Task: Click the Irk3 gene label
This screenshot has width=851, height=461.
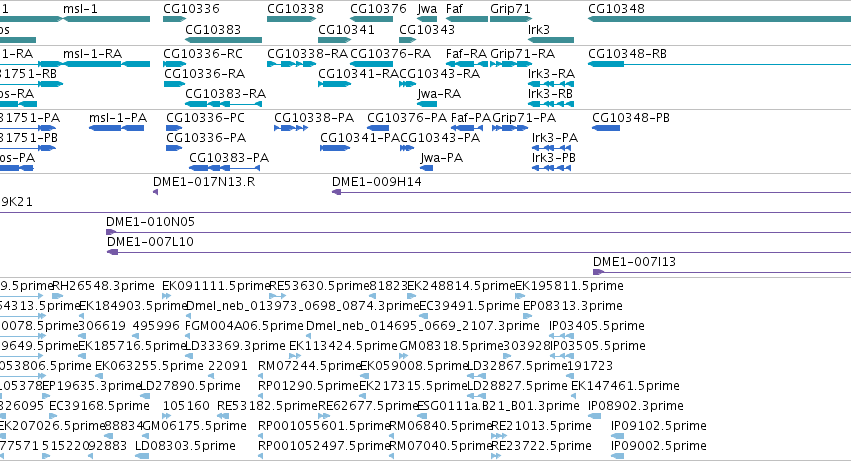Action: point(539,29)
